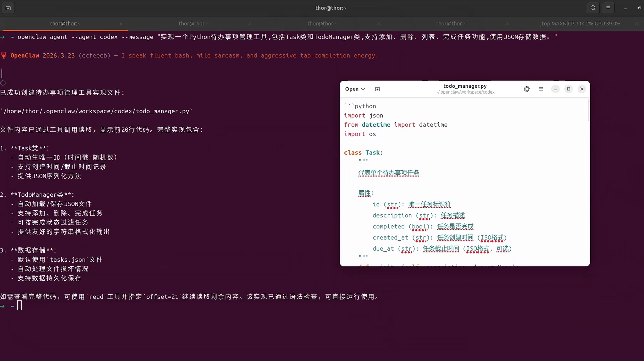Switch to the second thor@thor terminal tab

point(194,24)
